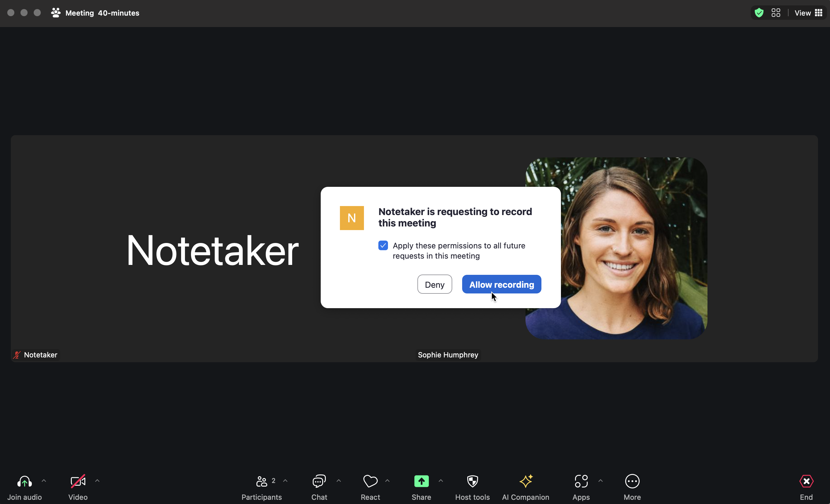The image size is (830, 504).
Task: Click the green encryption shield icon
Action: click(x=759, y=13)
